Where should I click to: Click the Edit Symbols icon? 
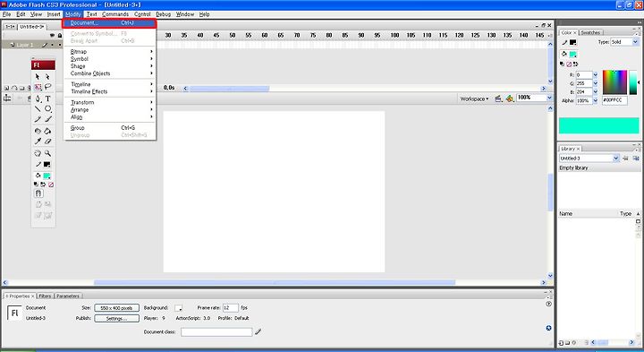tap(509, 99)
